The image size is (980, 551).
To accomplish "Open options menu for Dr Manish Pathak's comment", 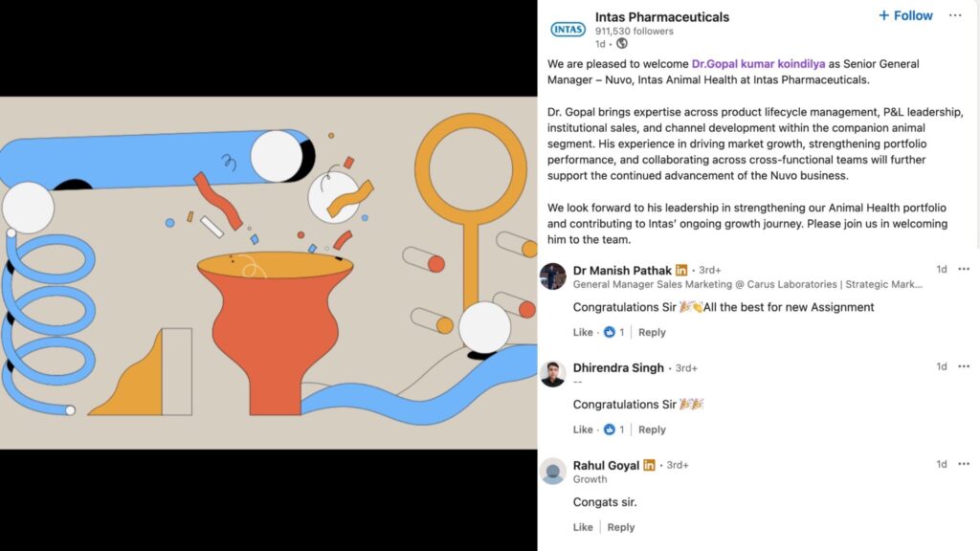I will 964,269.
